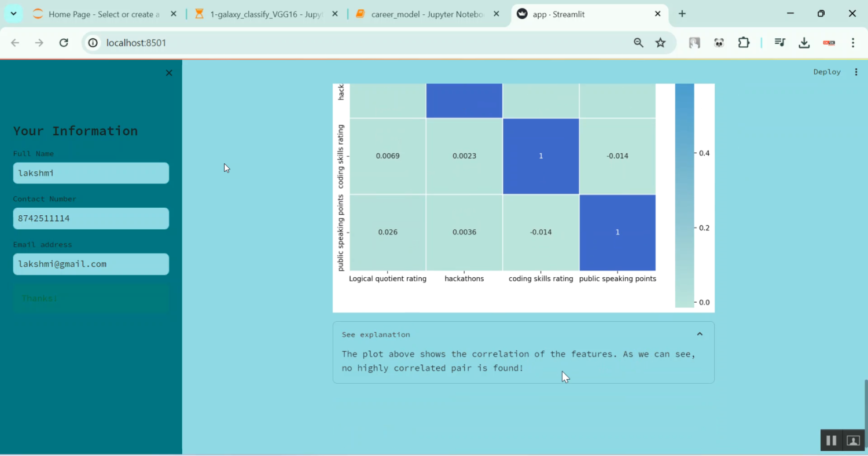Expand the tab search dropdown arrow
Screen dimensions: 868x456
13,14
